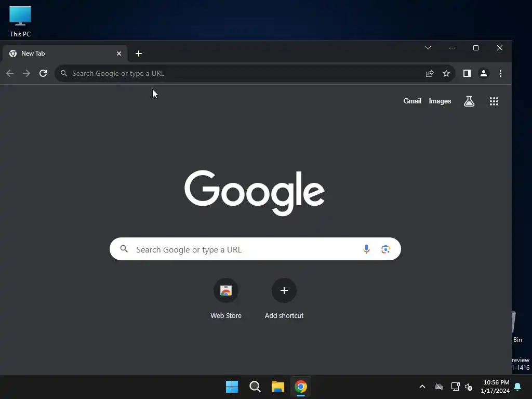The height and width of the screenshot is (399, 532).
Task: Start voice search with microphone icon
Action: point(366,249)
